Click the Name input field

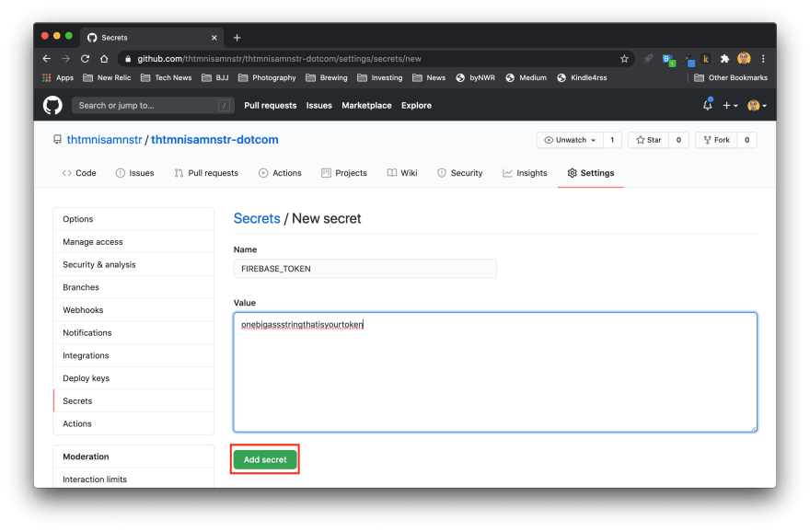click(364, 269)
